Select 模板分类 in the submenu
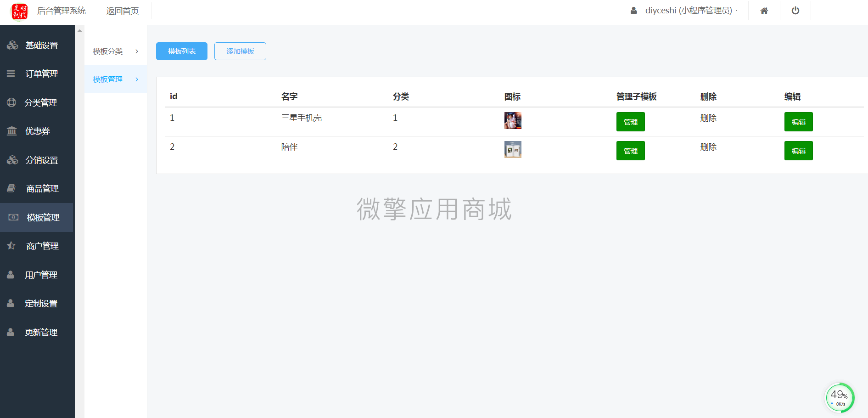 tap(116, 51)
